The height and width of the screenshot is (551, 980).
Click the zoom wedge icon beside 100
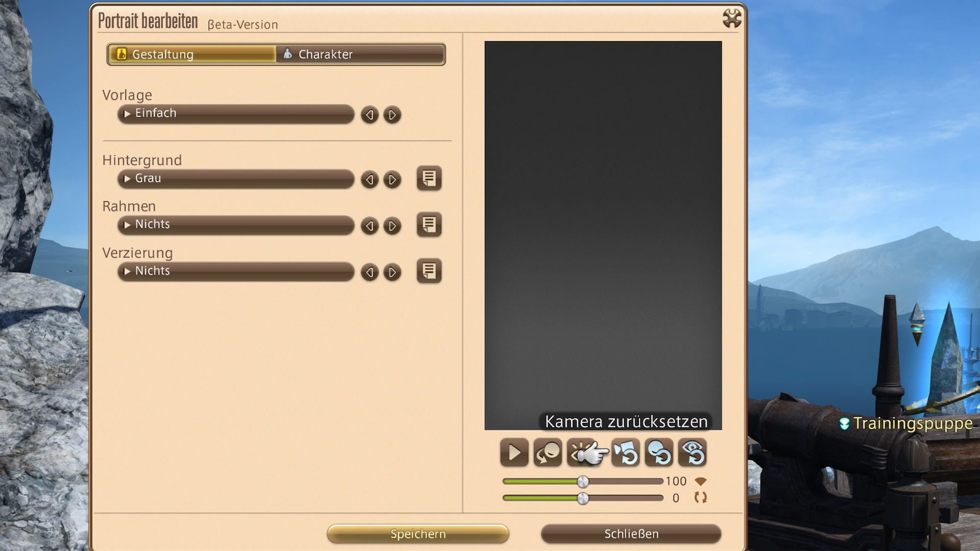click(x=701, y=481)
